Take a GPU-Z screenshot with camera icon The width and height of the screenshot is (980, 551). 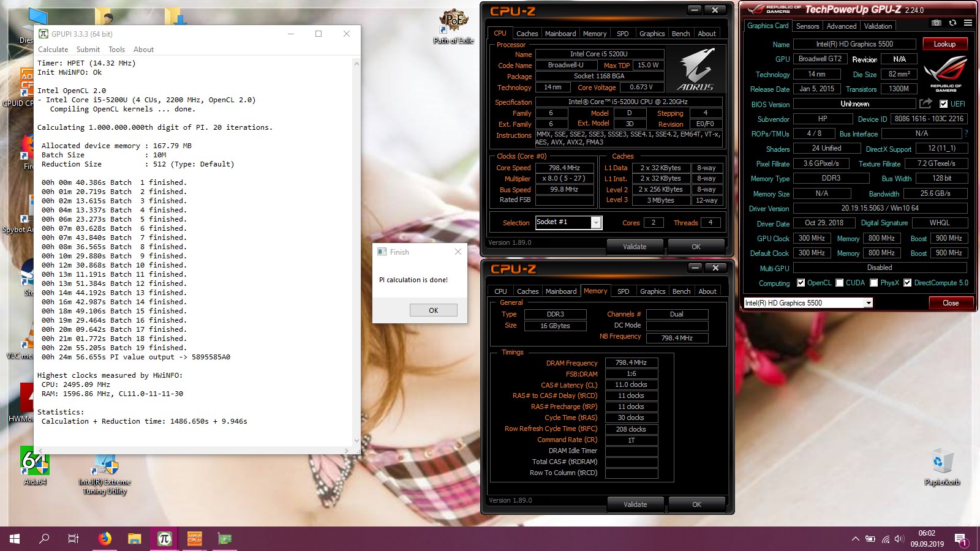tap(936, 23)
